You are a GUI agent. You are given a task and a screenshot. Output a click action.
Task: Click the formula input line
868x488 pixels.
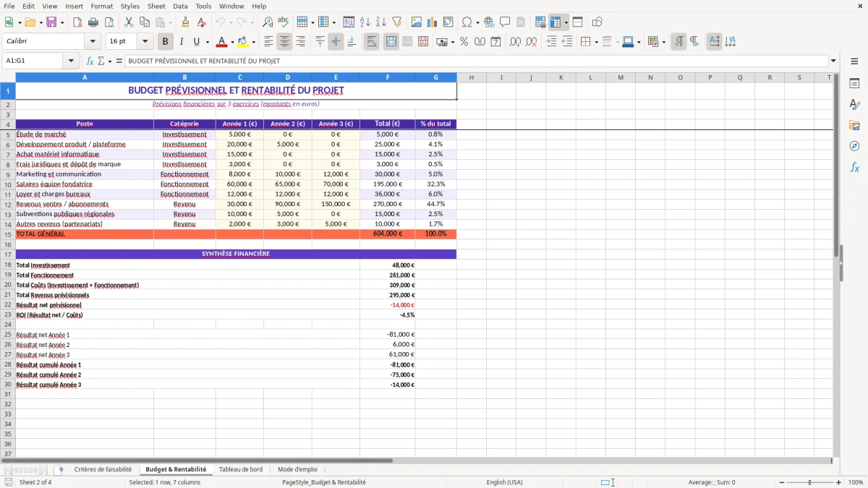(476, 61)
